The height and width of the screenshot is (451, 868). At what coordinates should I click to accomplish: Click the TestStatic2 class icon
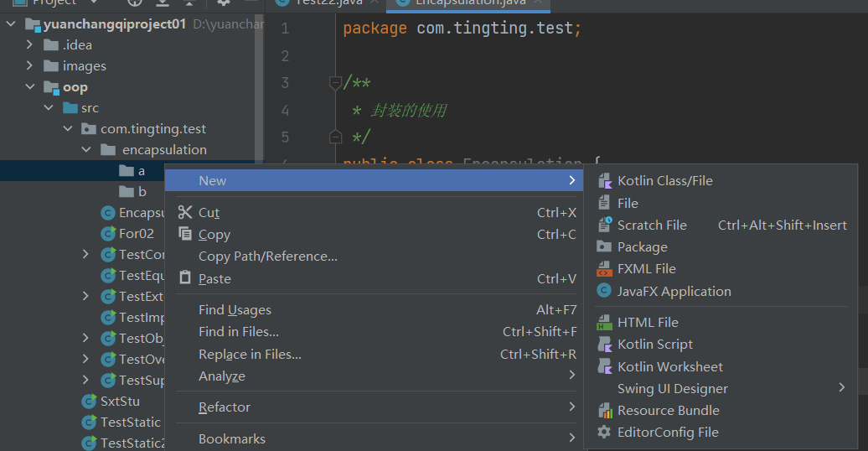click(x=89, y=443)
